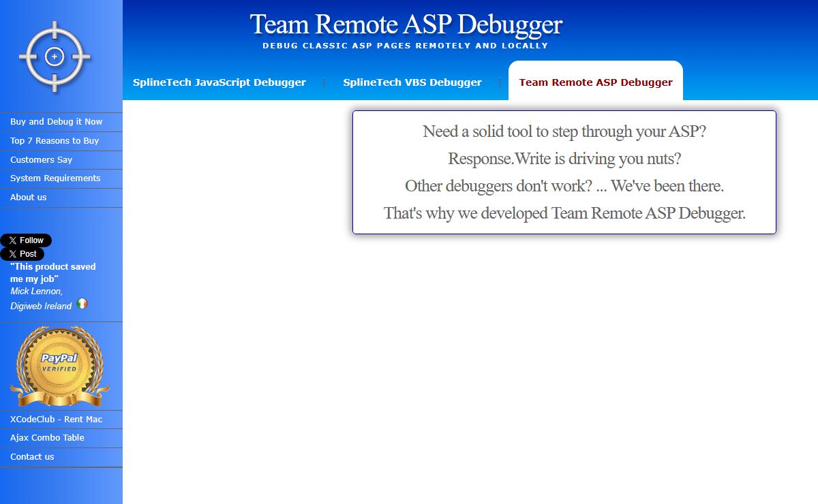Click the PayPal Verified gold seal
Screen dimensions: 818x504
tap(59, 366)
